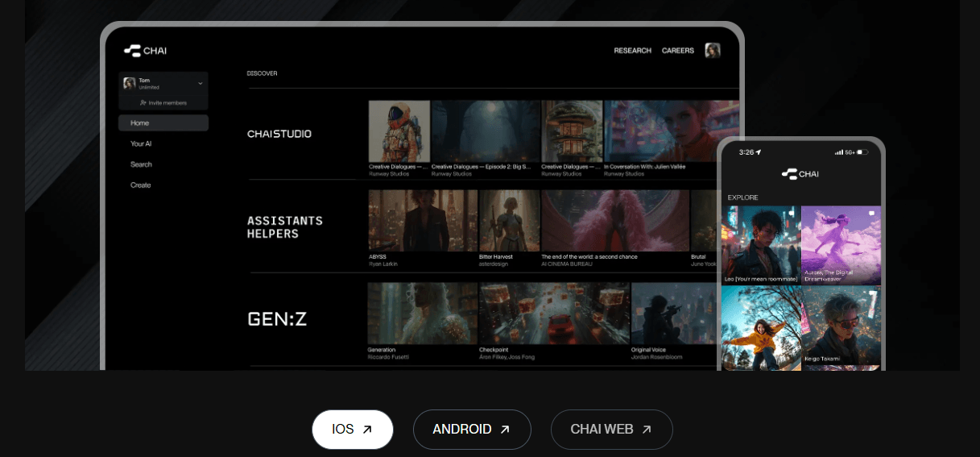Click the Áron Filkey, Joss Fong text

[x=507, y=357]
